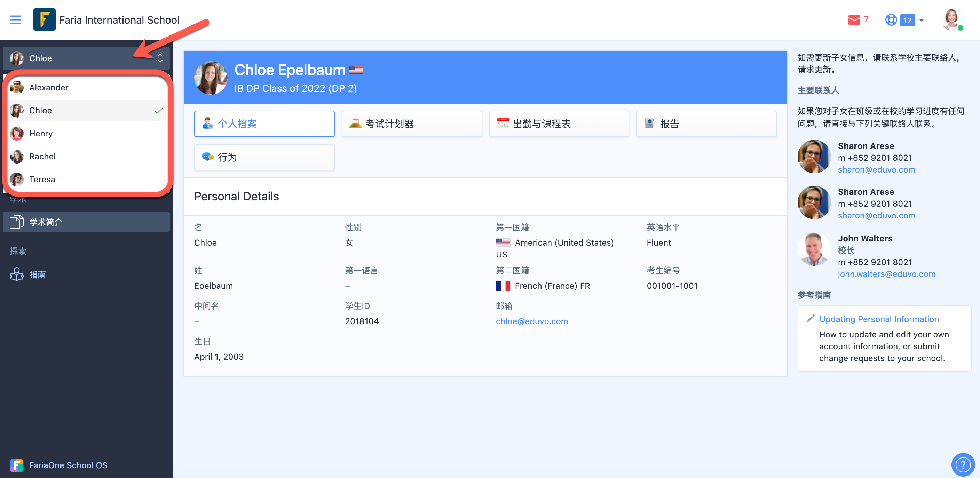Select Rachel from the child list
The height and width of the screenshot is (478, 980).
click(x=87, y=156)
